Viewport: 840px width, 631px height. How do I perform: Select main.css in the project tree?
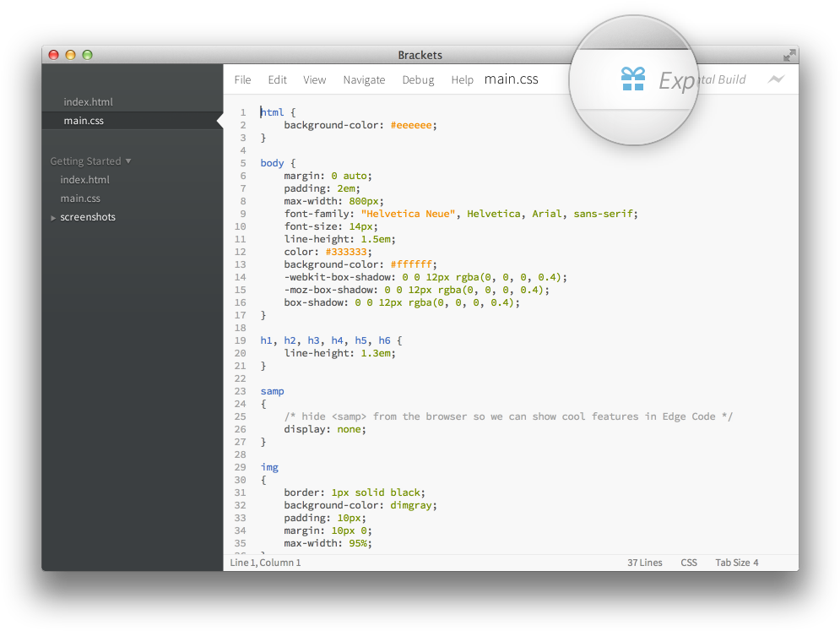[x=80, y=199]
